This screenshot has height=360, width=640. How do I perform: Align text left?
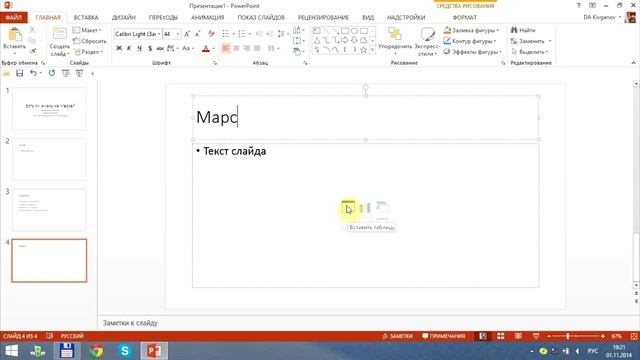coord(226,49)
